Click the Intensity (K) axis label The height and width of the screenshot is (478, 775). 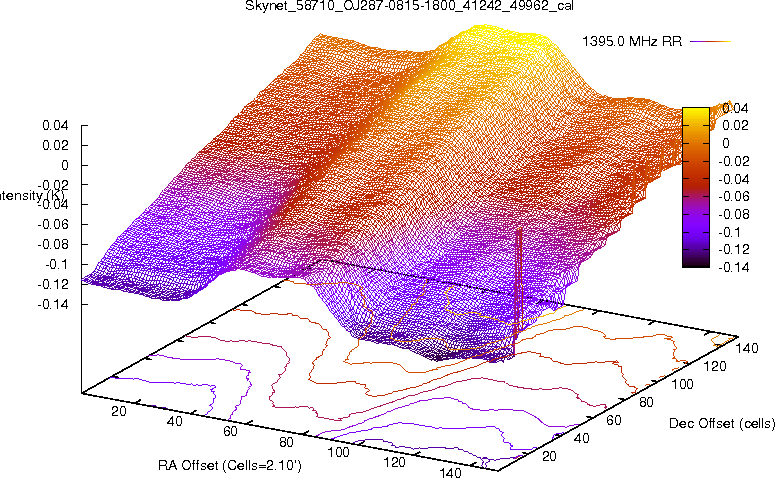(32, 196)
